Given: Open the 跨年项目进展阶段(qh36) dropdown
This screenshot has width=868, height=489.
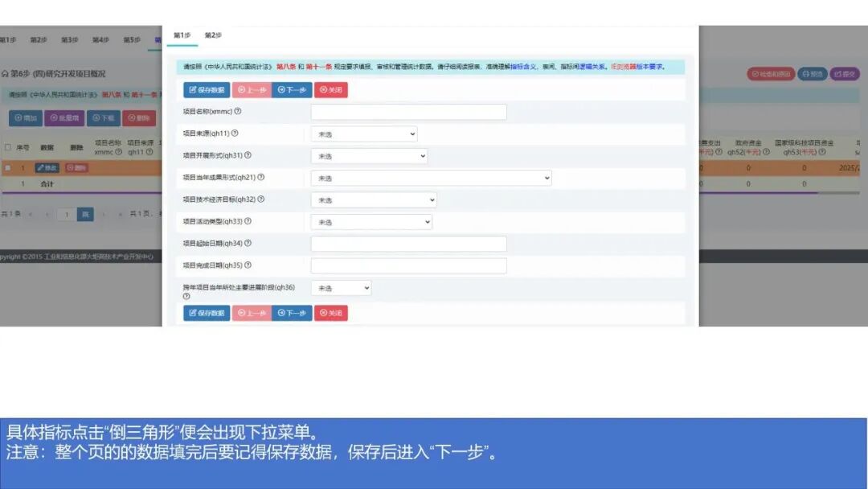Looking at the screenshot, I should [x=342, y=286].
